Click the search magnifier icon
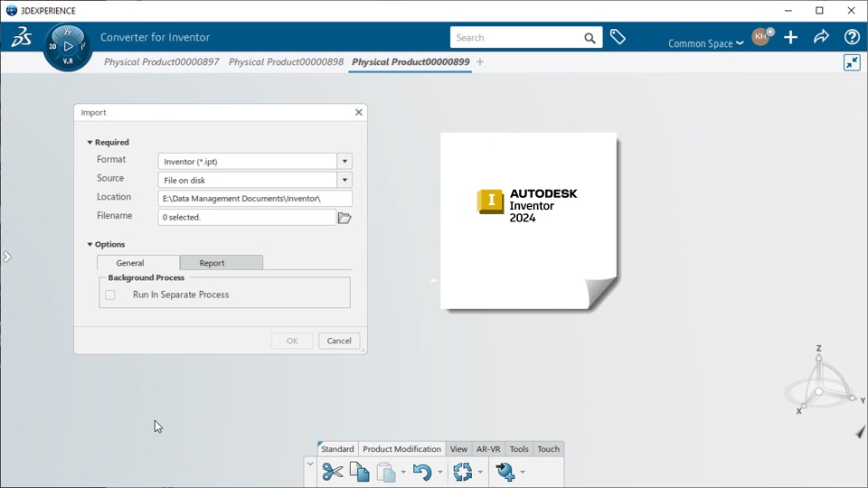 590,38
